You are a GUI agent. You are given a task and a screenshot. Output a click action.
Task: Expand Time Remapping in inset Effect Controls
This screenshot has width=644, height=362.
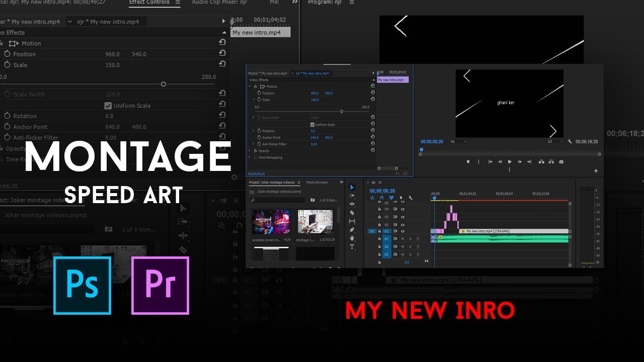click(250, 157)
